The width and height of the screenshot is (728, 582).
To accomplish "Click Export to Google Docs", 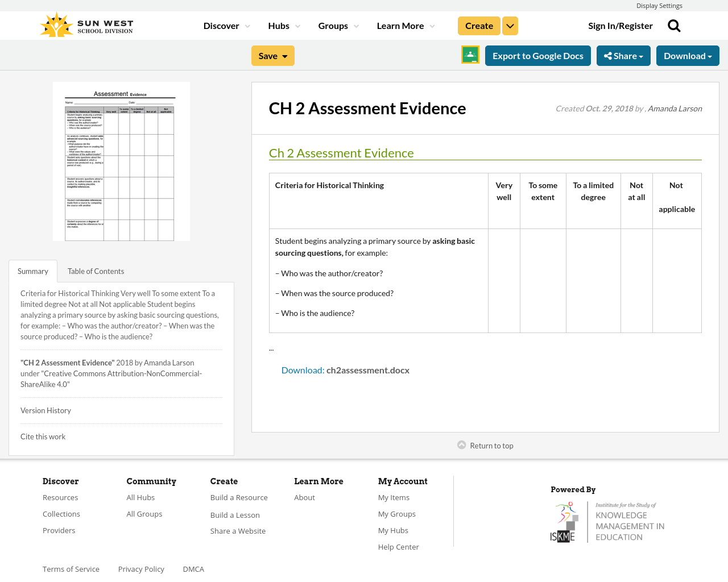I will (x=537, y=55).
